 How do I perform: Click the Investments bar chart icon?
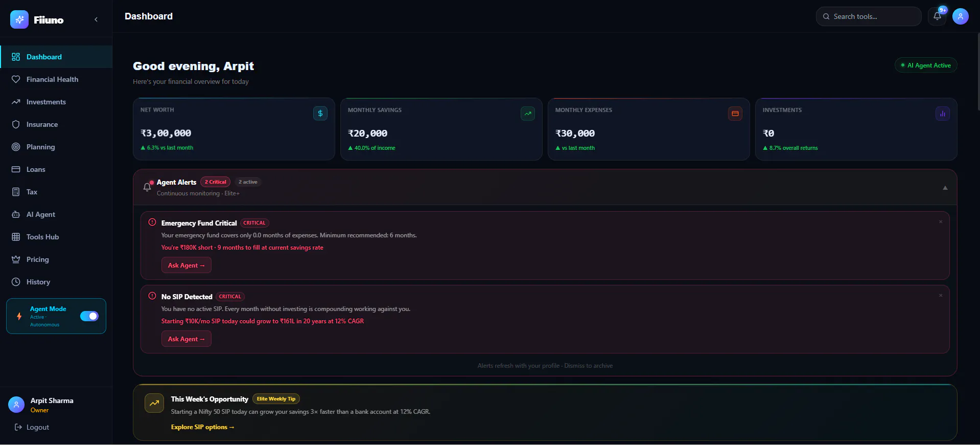[943, 114]
